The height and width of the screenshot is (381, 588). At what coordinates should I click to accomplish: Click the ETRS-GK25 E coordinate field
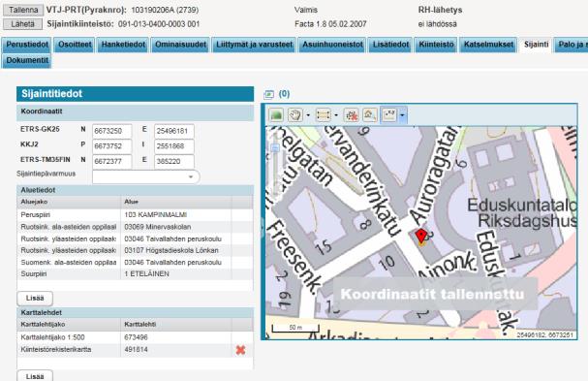tap(174, 131)
